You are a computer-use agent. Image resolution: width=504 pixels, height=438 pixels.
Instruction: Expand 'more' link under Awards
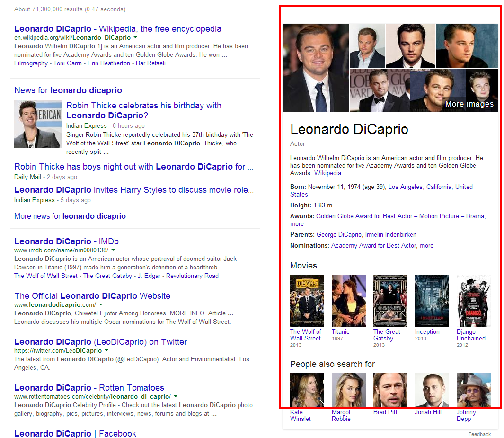click(x=297, y=224)
